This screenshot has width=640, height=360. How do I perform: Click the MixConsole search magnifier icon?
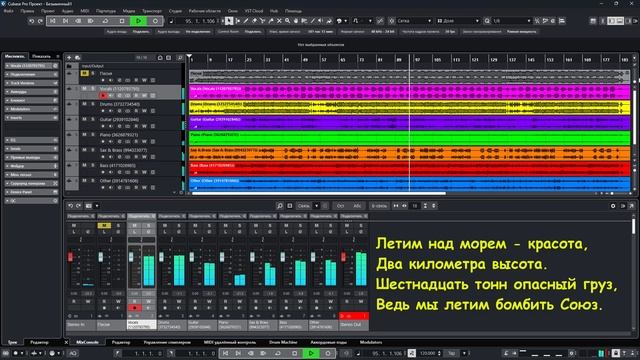280,206
